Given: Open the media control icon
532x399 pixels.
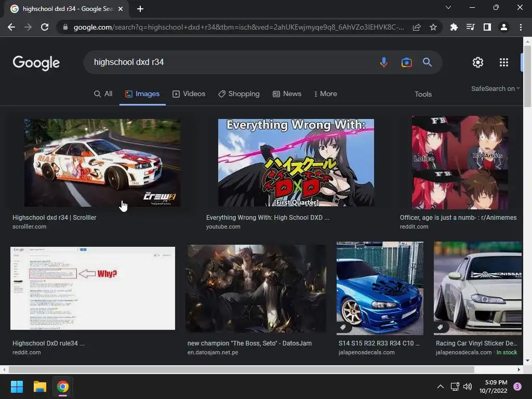Looking at the screenshot, I should point(470,27).
